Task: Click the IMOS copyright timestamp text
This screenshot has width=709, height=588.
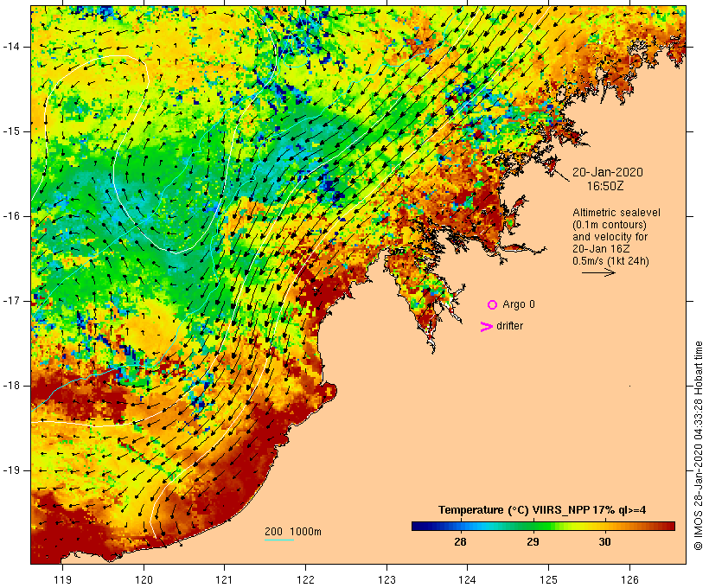Action: (698, 445)
